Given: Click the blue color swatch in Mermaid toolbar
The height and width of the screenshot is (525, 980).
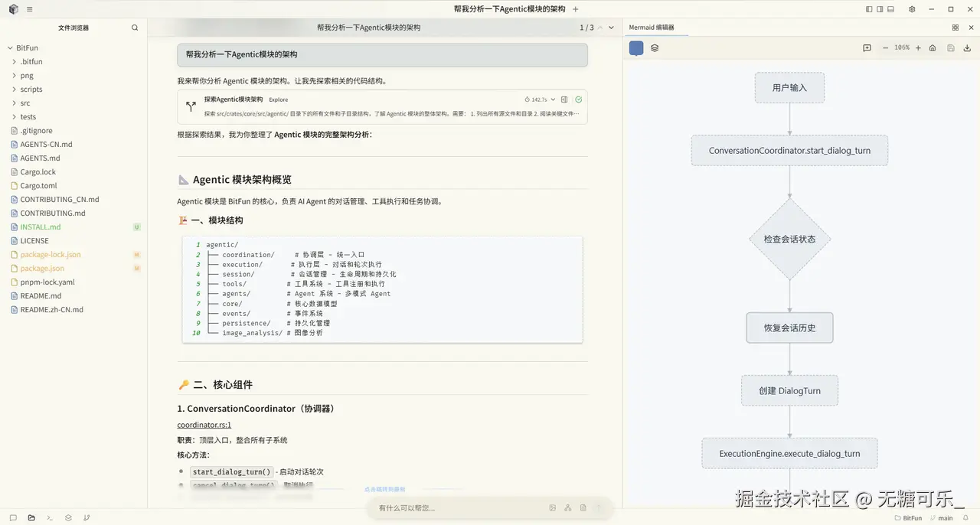Looking at the screenshot, I should click(x=636, y=48).
